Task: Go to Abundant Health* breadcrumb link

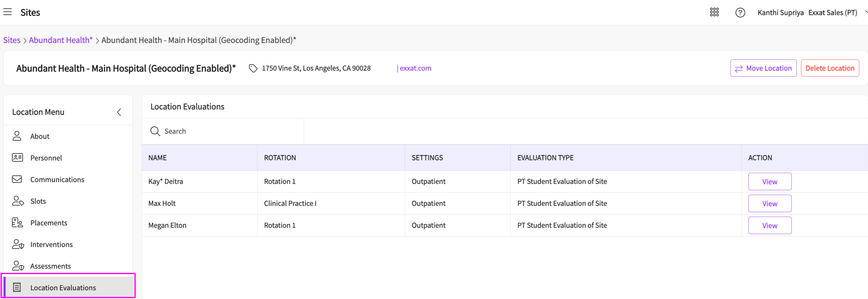Action: tap(61, 40)
